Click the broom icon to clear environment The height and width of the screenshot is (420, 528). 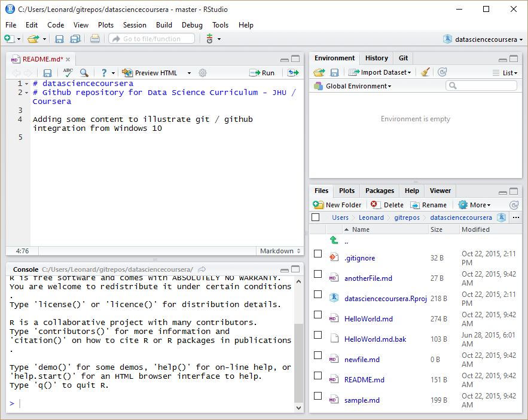425,72
